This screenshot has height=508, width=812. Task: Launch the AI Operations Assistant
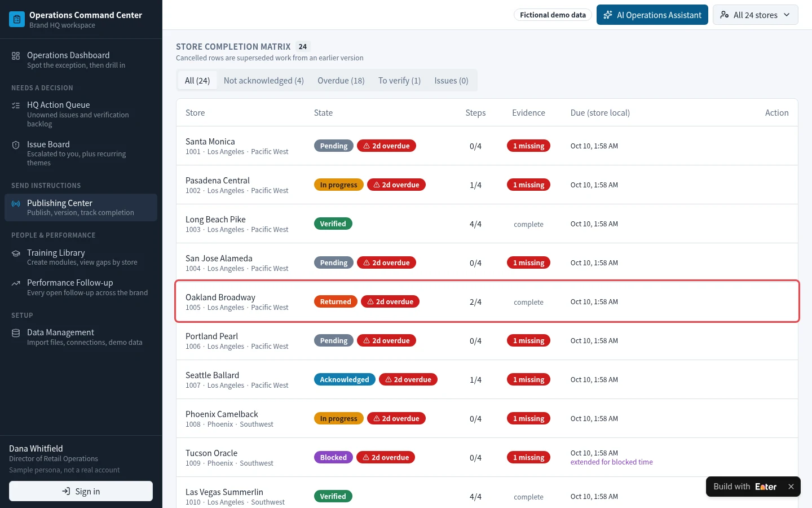point(652,15)
